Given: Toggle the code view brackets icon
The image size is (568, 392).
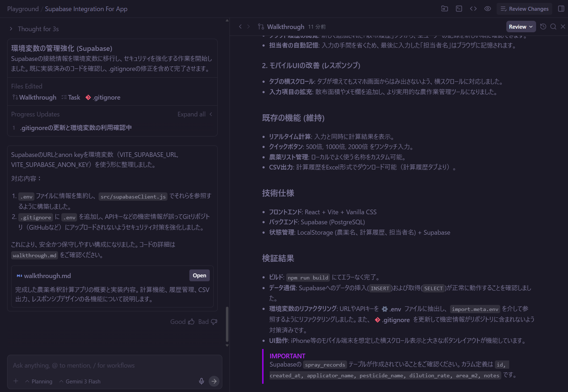Looking at the screenshot, I should tap(473, 9).
